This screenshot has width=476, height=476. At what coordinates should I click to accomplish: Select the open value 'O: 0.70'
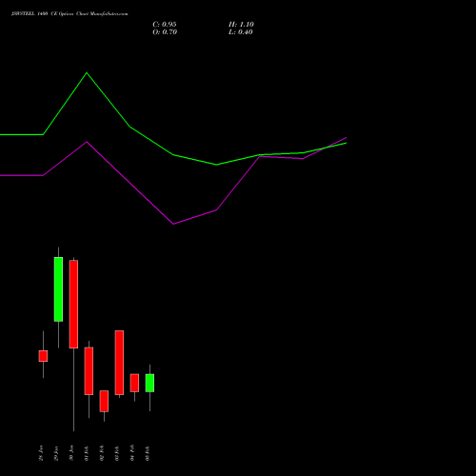[x=165, y=32]
